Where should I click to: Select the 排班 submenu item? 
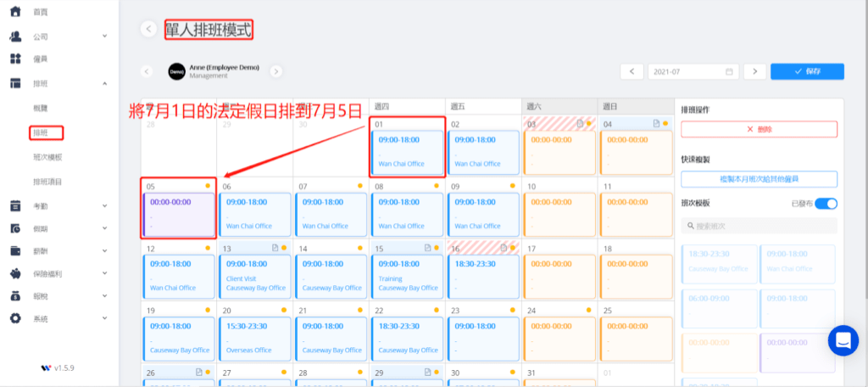(x=40, y=132)
